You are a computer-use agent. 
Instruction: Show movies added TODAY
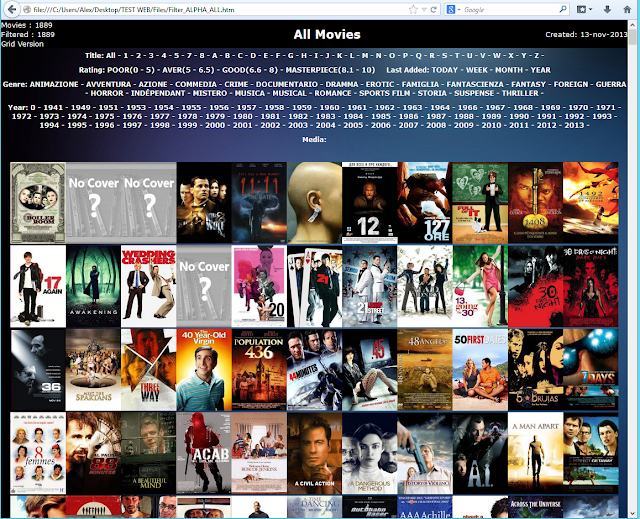pos(444,70)
